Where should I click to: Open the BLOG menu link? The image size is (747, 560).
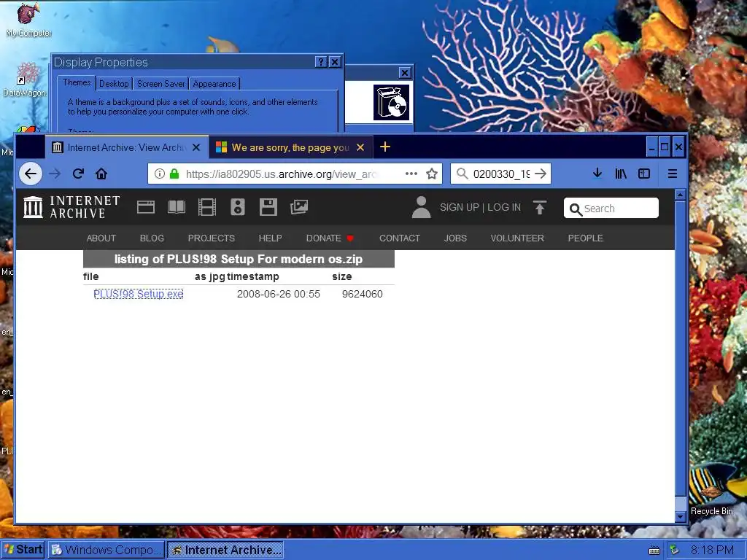[152, 238]
